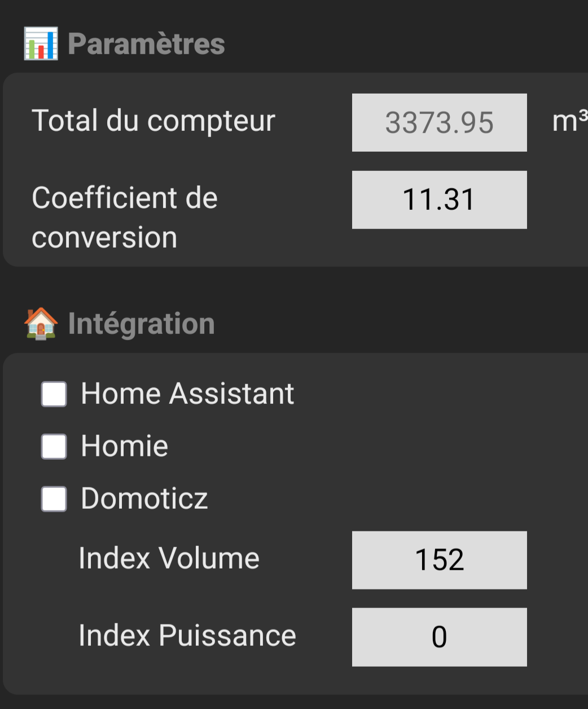Screen dimensions: 588x709
Task: Click the Domoticz label text
Action: pos(144,499)
